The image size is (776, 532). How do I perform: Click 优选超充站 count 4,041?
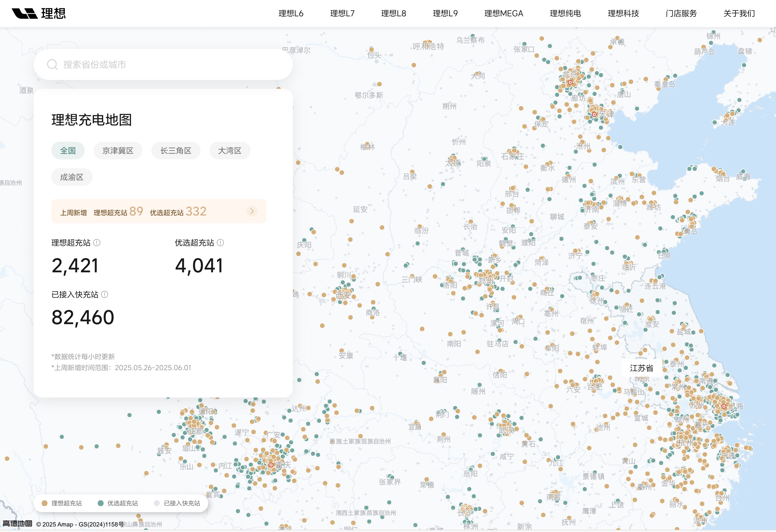199,266
